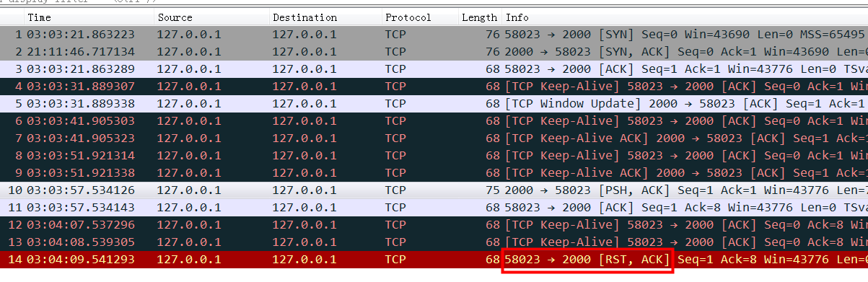This screenshot has height=282, width=868.
Task: Select packet 9 timestamped 03:03:51.921338
Action: (x=434, y=173)
